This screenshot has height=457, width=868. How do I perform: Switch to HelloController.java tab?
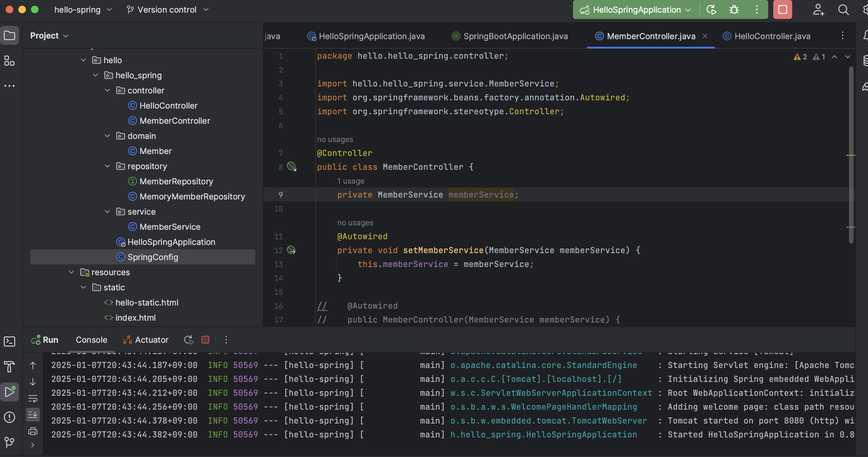click(767, 36)
